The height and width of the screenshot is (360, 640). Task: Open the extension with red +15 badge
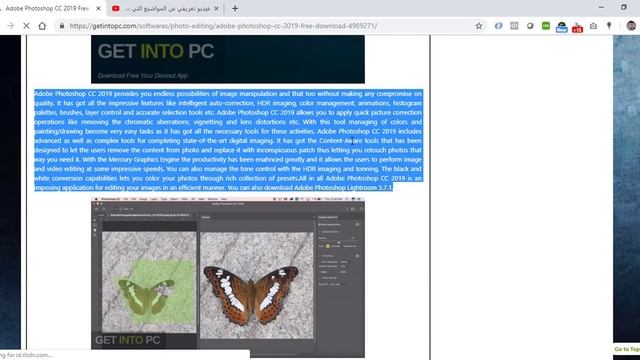point(578,27)
